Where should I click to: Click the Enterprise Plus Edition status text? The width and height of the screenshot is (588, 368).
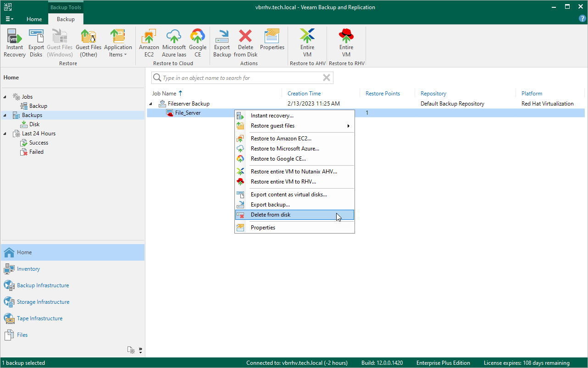[444, 363]
